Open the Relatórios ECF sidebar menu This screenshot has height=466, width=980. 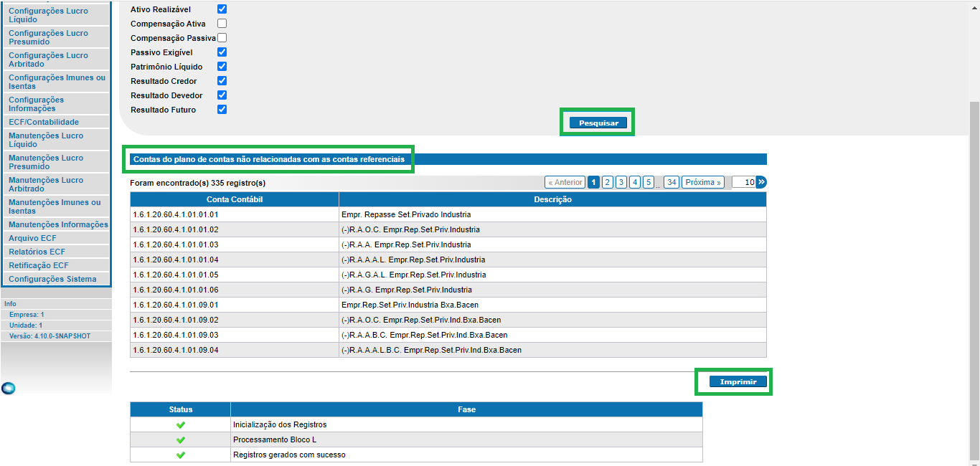pos(37,252)
